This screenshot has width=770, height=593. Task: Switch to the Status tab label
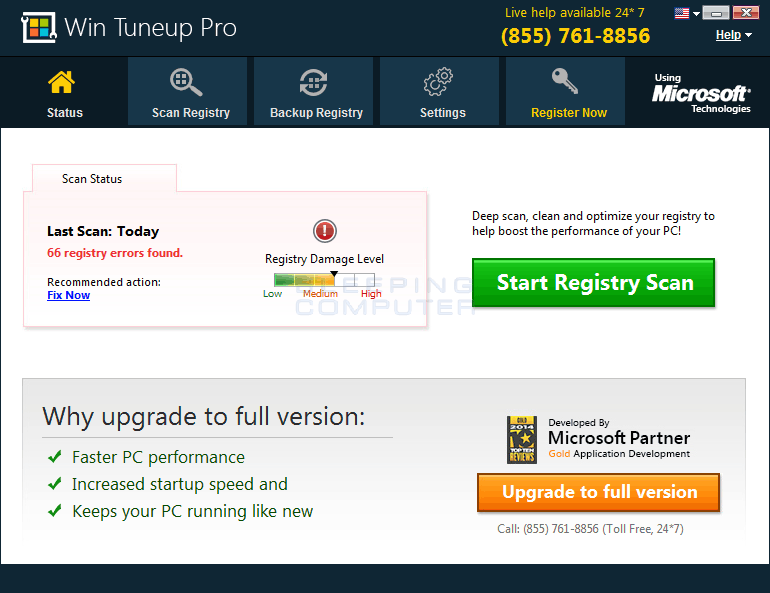(x=65, y=113)
